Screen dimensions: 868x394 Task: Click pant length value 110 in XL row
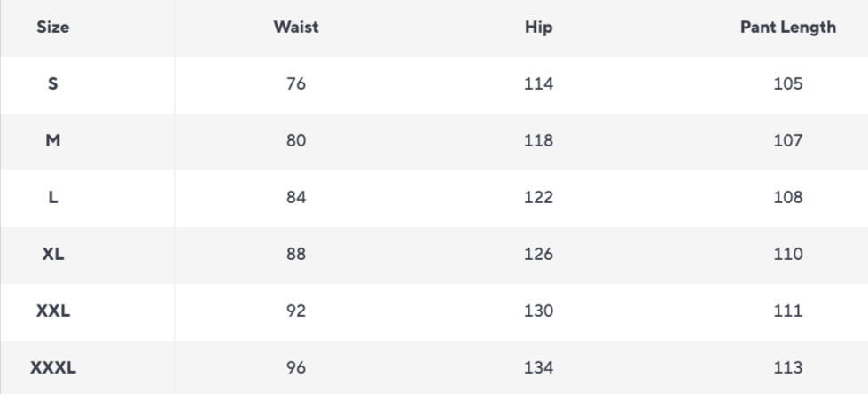coord(787,255)
